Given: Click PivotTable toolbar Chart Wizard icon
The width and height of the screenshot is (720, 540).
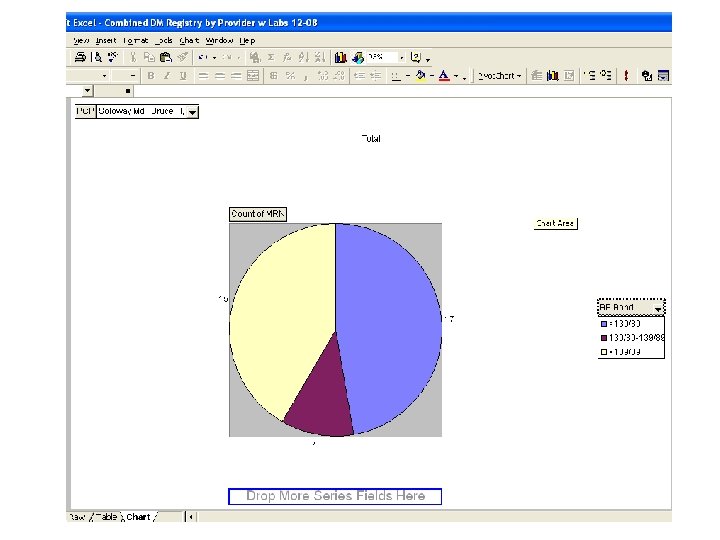Looking at the screenshot, I should pyautogui.click(x=552, y=76).
